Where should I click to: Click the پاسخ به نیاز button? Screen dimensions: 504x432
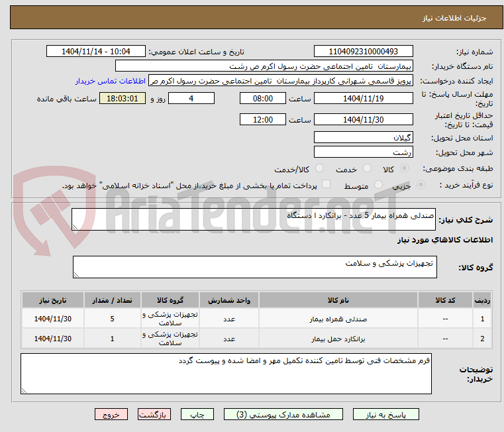click(385, 414)
